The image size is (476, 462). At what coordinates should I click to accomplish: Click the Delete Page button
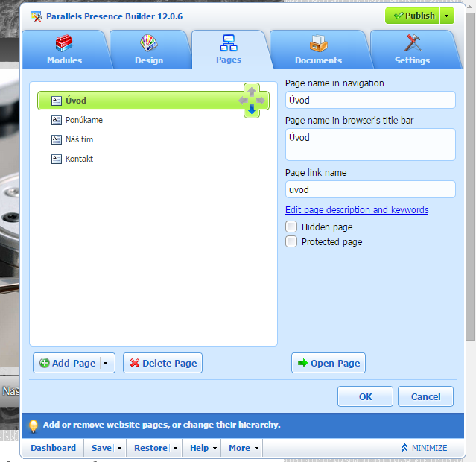click(x=162, y=363)
